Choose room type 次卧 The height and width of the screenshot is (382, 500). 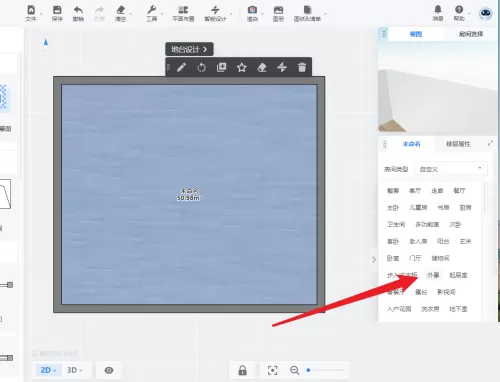coord(455,224)
